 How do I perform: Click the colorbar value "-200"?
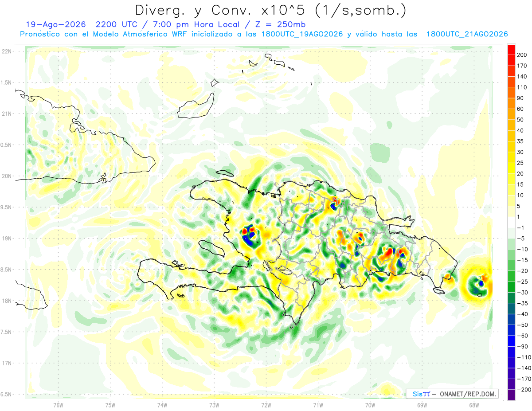pos(523,389)
